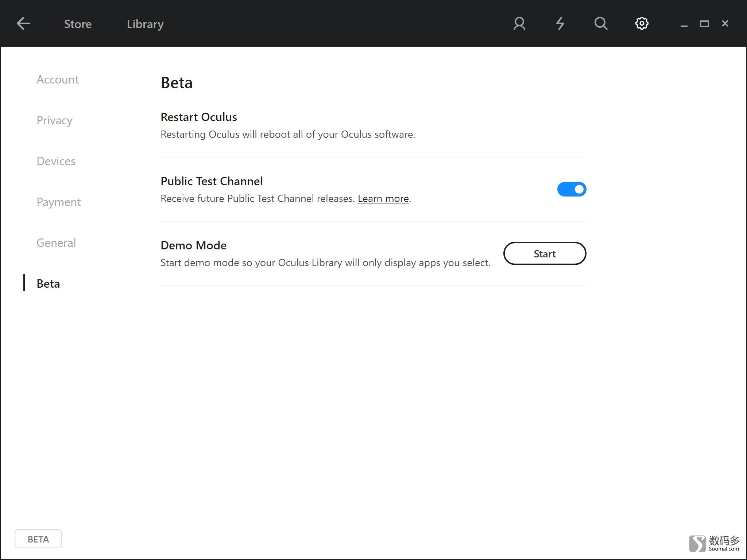
Task: Select General in settings sidebar
Action: pos(56,243)
